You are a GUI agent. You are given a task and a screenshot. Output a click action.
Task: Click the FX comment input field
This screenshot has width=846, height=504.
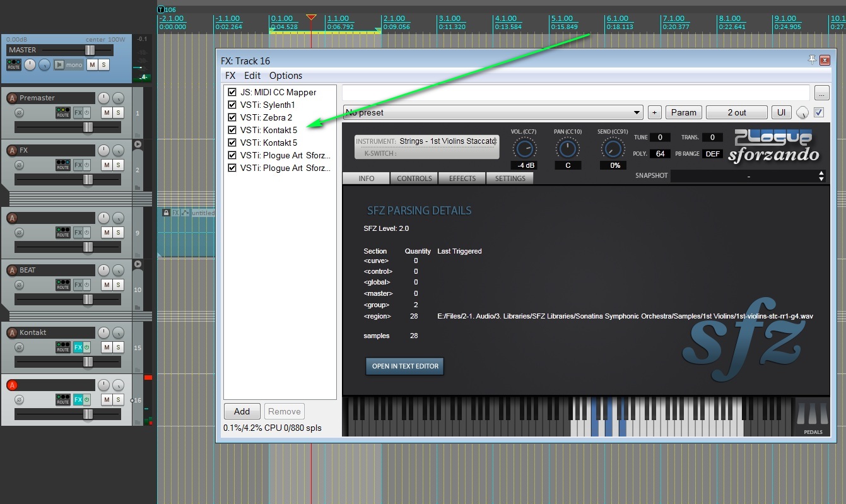coord(576,93)
